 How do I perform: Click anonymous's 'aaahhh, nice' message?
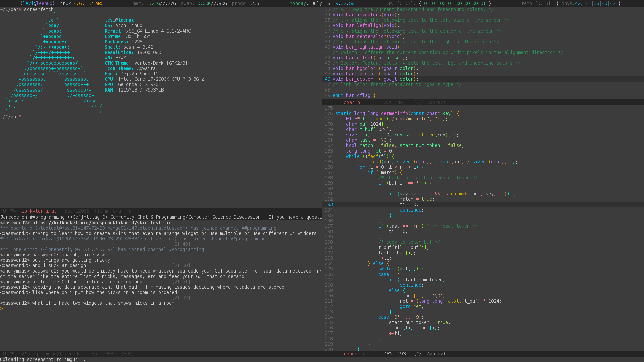pos(52,255)
